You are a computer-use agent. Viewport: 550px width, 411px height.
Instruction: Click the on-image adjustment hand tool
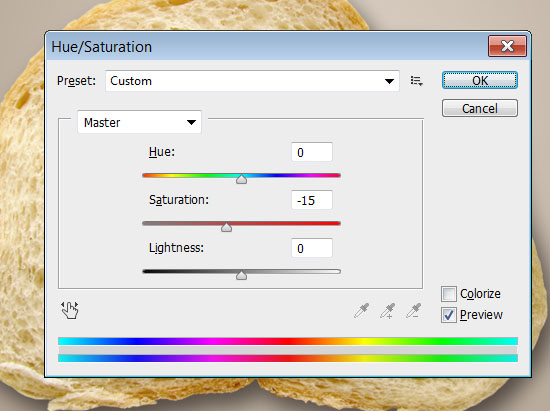pos(69,310)
